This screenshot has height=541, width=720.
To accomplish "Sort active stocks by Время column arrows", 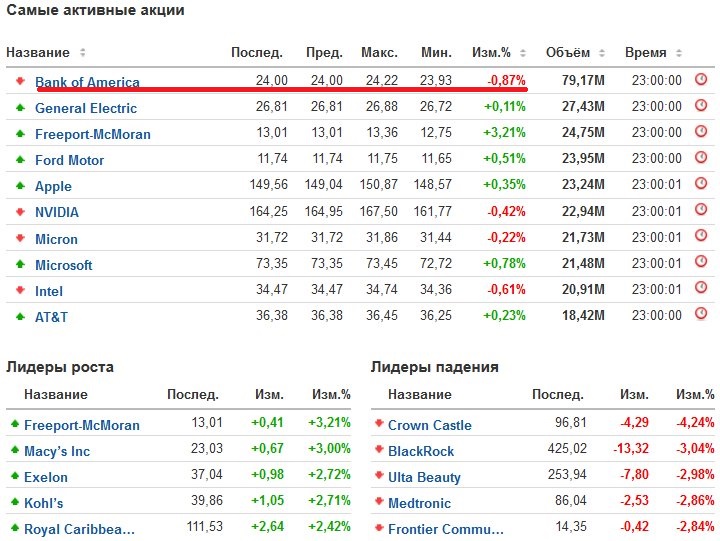I will (679, 53).
